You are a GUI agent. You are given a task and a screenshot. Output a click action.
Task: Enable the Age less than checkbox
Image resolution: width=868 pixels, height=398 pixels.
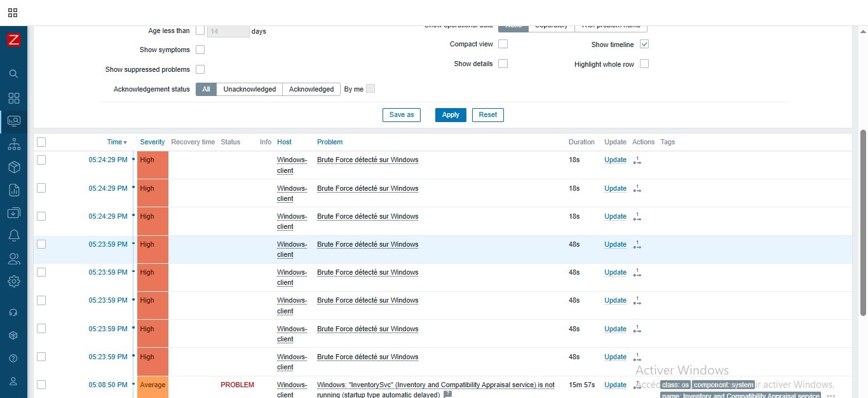point(200,31)
